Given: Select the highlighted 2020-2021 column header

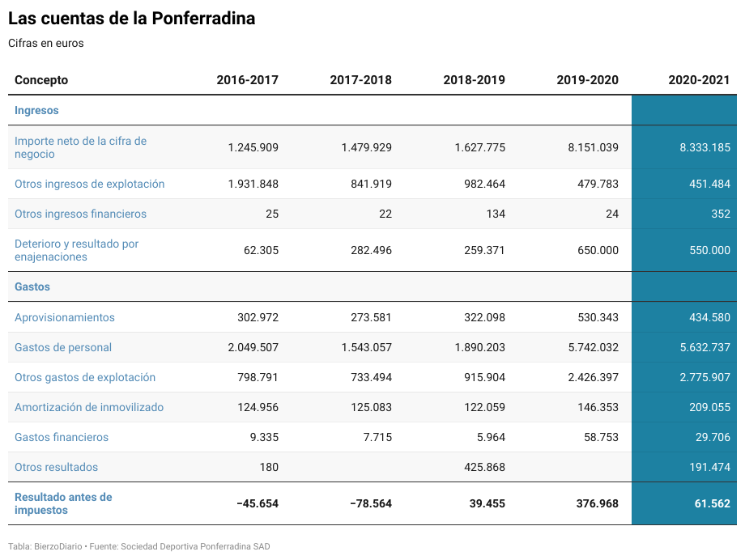Looking at the screenshot, I should click(x=700, y=80).
